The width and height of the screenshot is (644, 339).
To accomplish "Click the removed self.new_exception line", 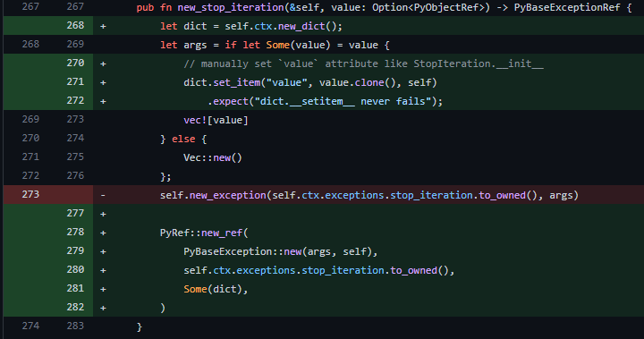I will click(369, 195).
